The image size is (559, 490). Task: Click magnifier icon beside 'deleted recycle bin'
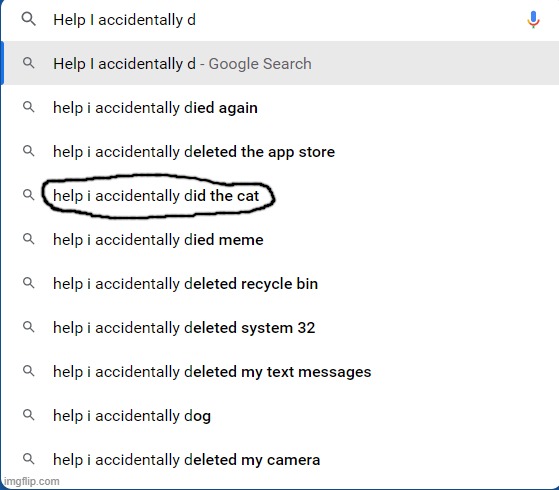coord(29,283)
